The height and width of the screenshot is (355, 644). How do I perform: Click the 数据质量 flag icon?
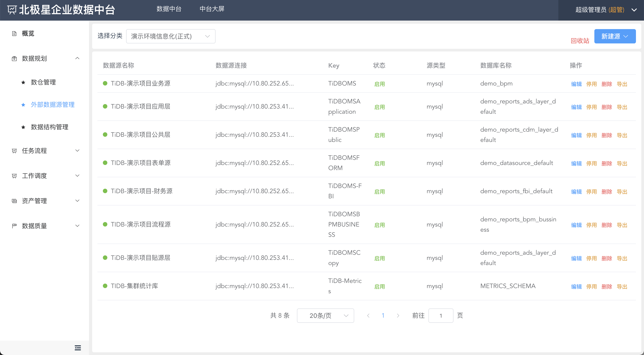[x=14, y=226]
